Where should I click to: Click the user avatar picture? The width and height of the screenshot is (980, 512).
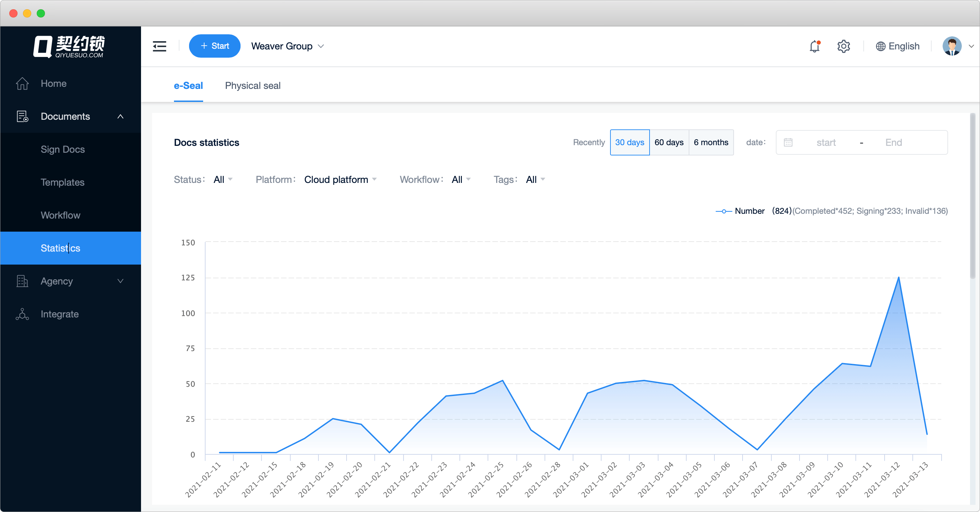(952, 46)
